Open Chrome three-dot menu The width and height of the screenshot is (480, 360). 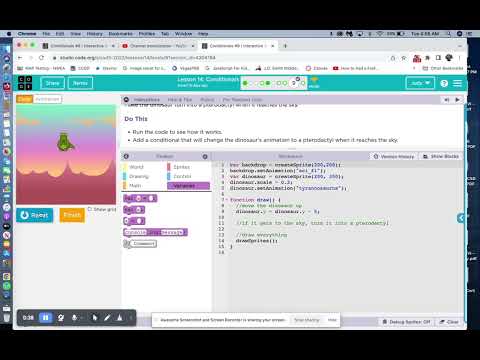[x=459, y=58]
